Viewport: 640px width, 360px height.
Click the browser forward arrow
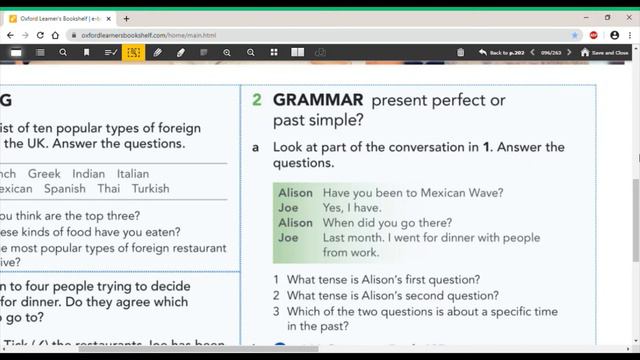tap(25, 36)
